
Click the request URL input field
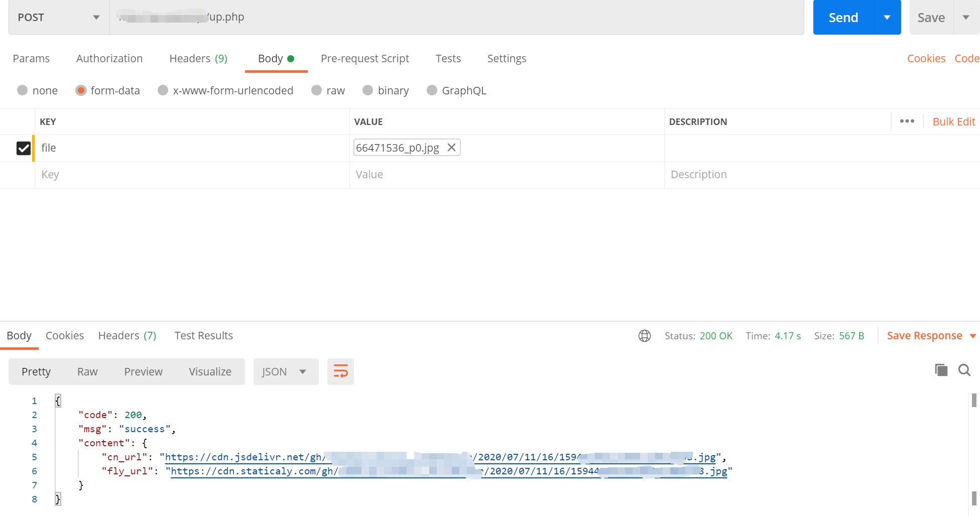pos(457,18)
